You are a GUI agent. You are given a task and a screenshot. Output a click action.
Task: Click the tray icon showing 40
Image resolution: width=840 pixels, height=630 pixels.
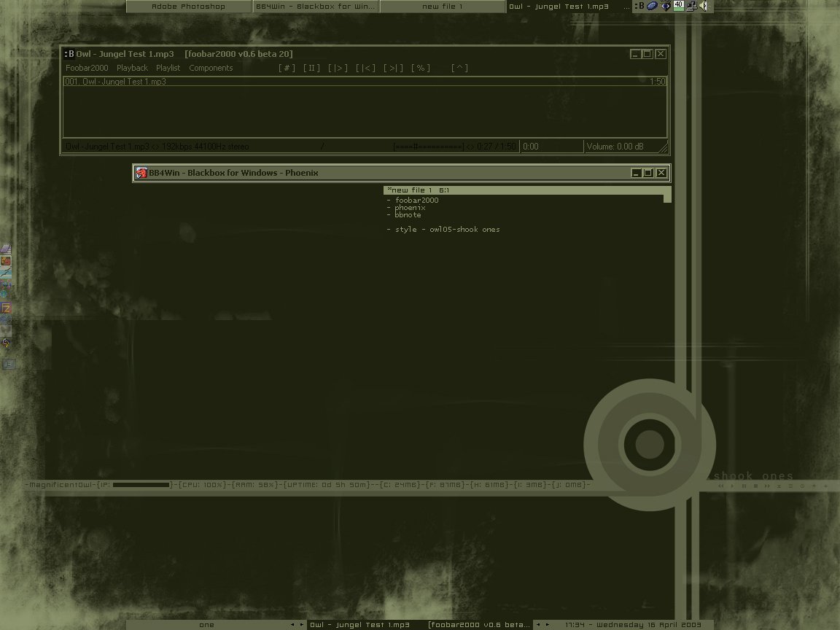coord(678,6)
